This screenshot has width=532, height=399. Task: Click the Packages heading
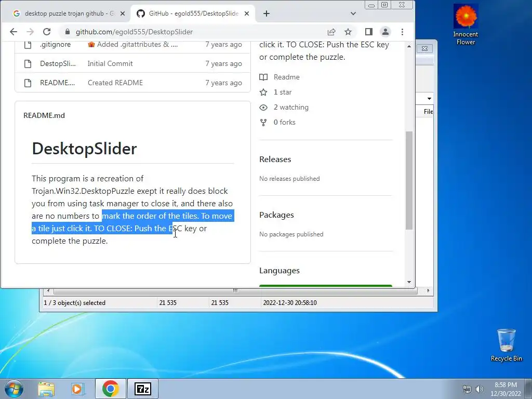276,215
